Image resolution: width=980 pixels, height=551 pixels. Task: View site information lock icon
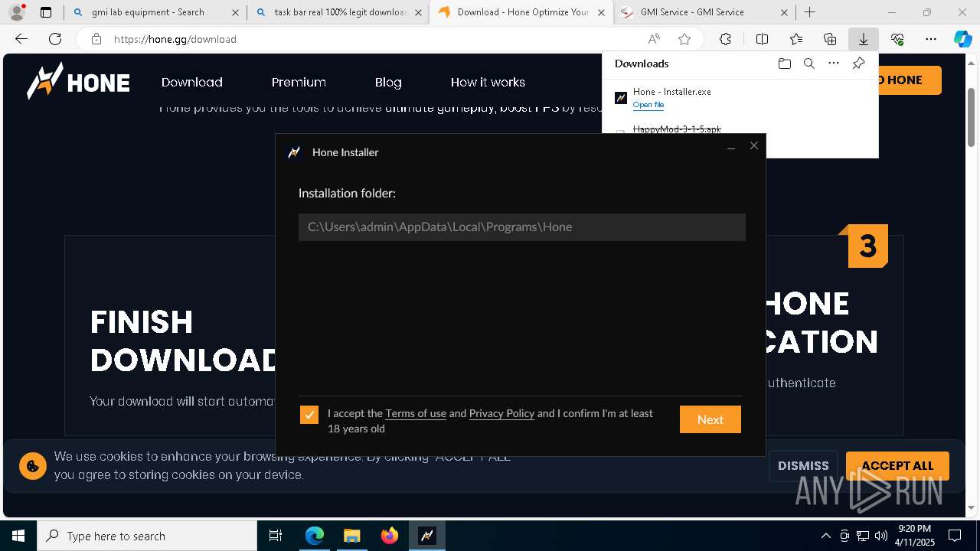pos(96,39)
